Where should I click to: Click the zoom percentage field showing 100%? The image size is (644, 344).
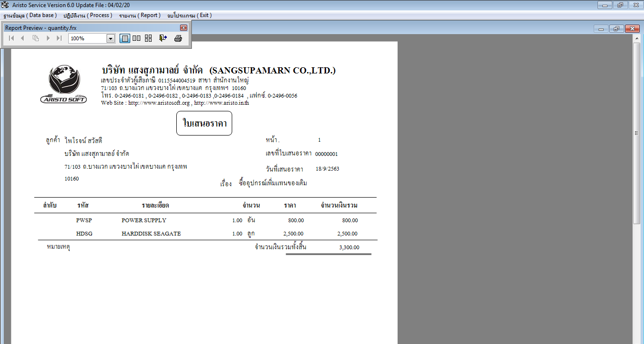tap(88, 38)
